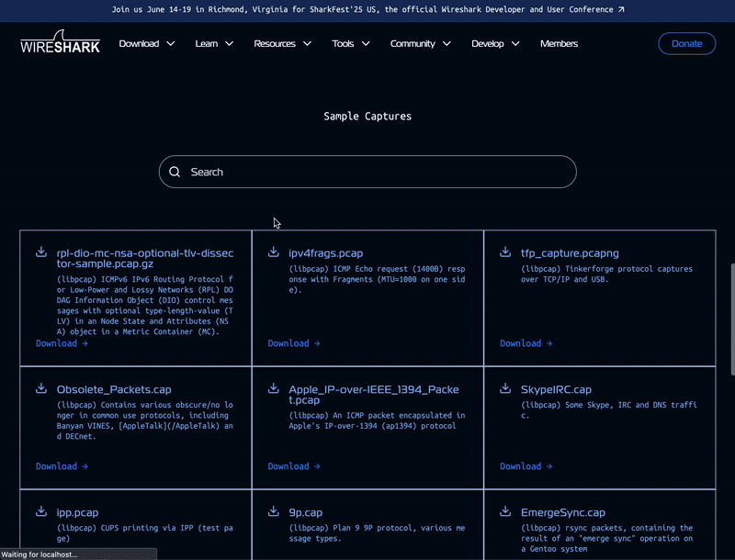Screen dimensions: 735x560
Task: Click Download link under Apple_IP-over-IEEE_1394 card
Action: [293, 466]
